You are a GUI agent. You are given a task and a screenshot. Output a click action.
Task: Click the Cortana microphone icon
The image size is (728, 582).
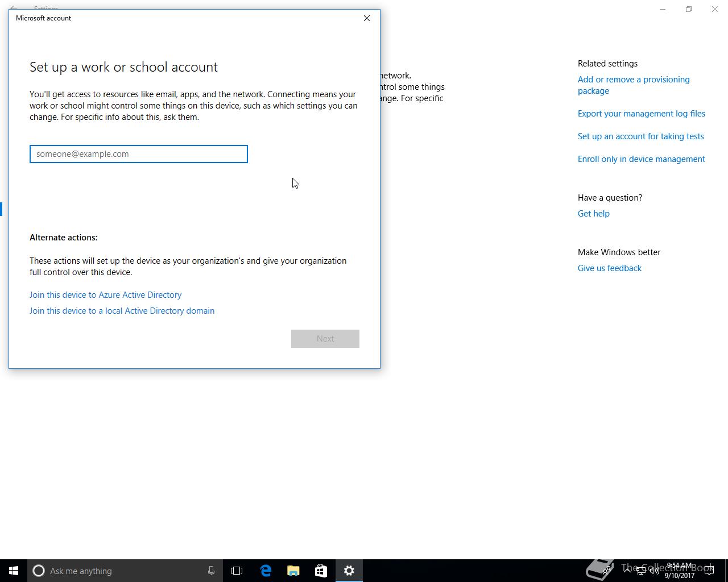tap(211, 571)
